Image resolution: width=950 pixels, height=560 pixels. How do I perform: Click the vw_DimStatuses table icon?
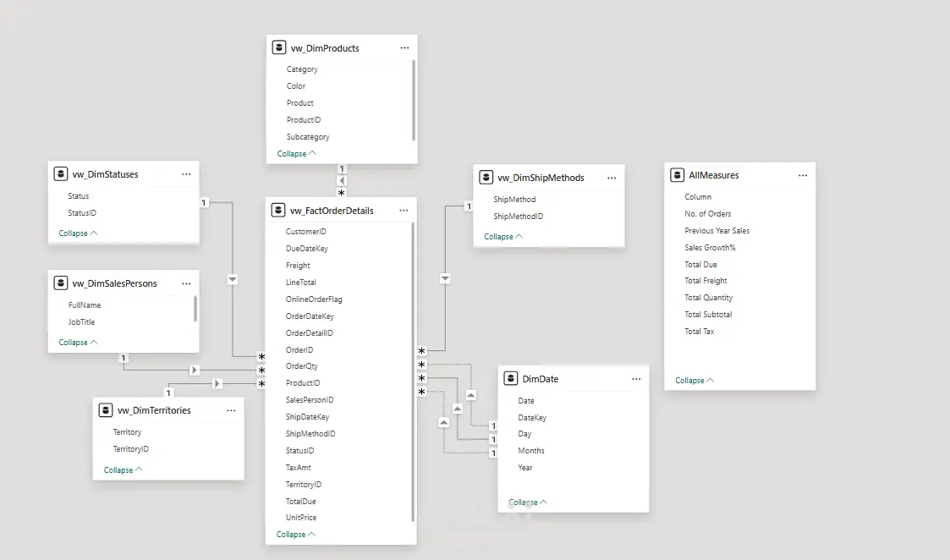click(61, 174)
